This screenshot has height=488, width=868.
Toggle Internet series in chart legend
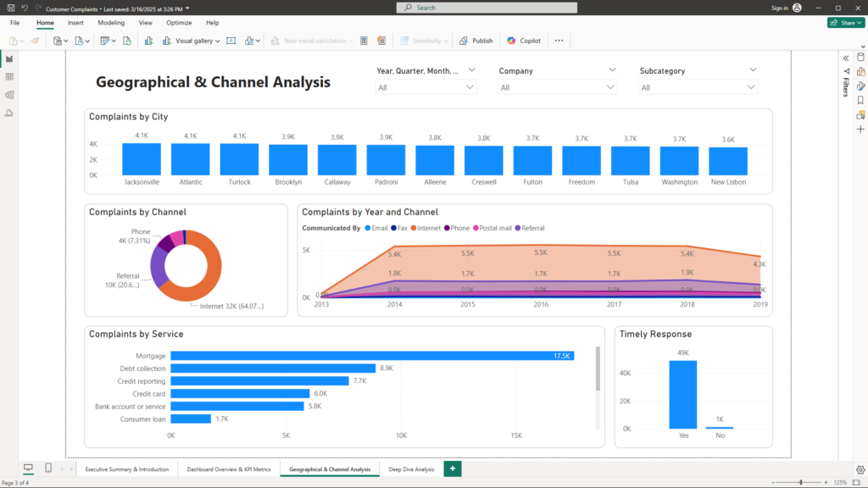[426, 228]
